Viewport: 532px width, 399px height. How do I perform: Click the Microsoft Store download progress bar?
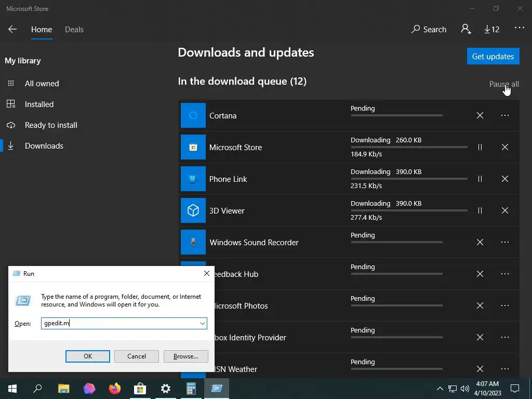pos(409,147)
